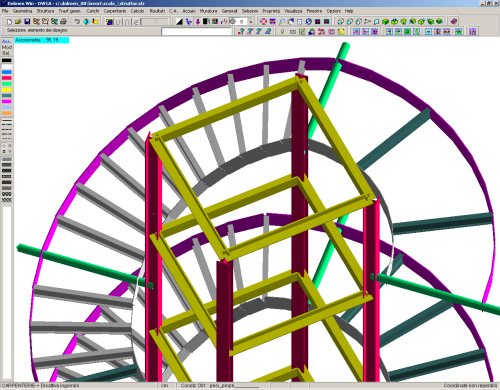Open the dropdown arrow next to value 8

(251, 22)
